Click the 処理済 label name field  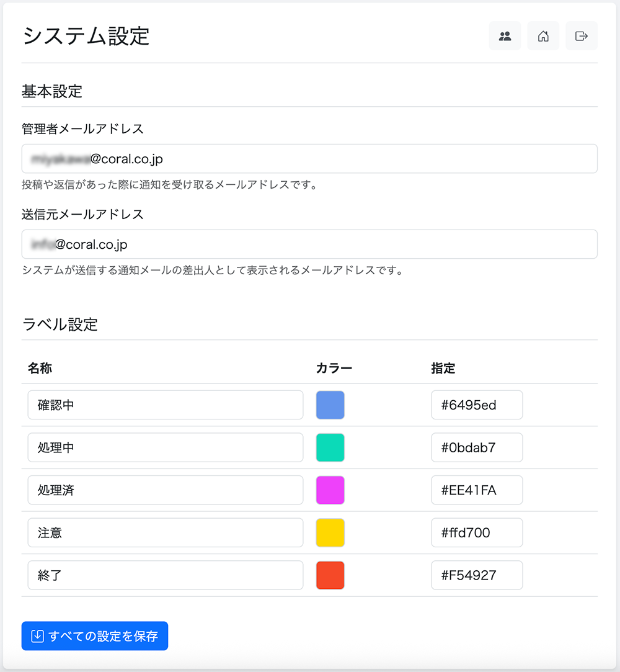click(165, 490)
